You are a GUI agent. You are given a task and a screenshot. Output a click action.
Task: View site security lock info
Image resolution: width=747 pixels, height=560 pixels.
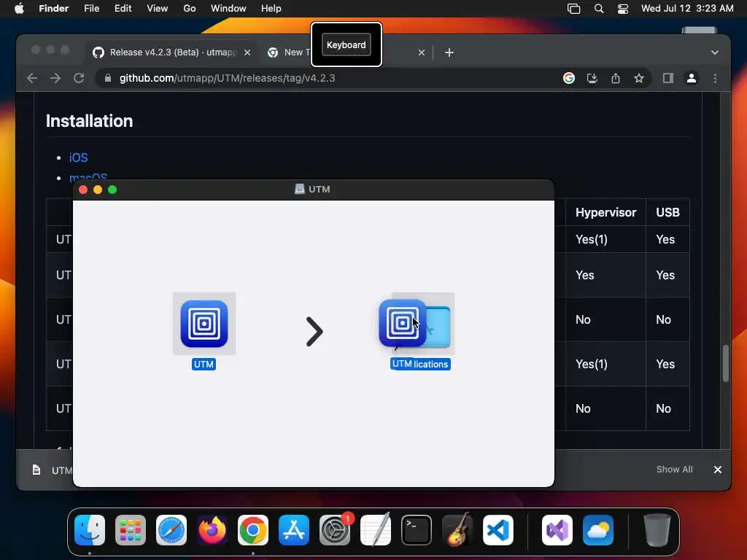(x=108, y=78)
